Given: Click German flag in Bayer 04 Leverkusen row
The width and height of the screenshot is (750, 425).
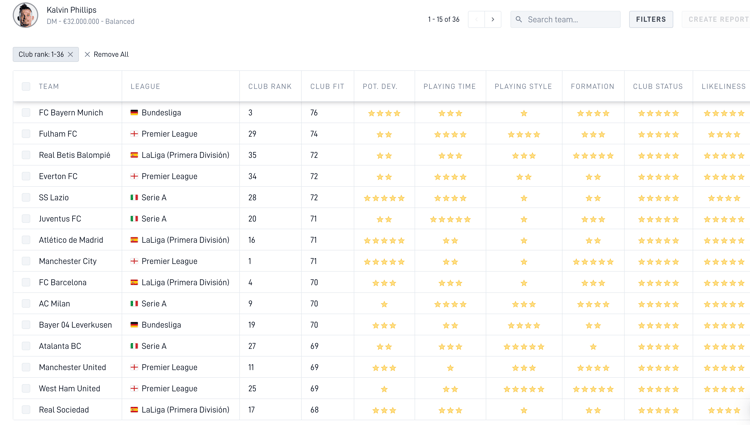Looking at the screenshot, I should tap(134, 325).
